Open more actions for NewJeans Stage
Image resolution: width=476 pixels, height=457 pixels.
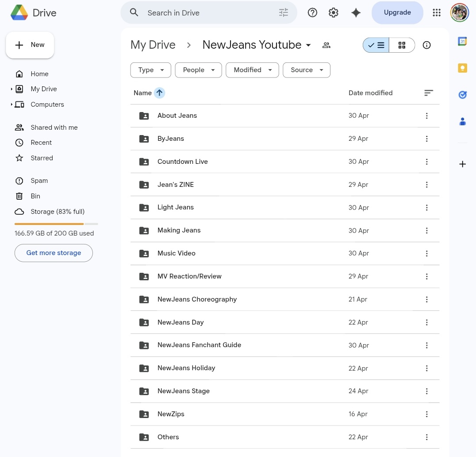426,391
